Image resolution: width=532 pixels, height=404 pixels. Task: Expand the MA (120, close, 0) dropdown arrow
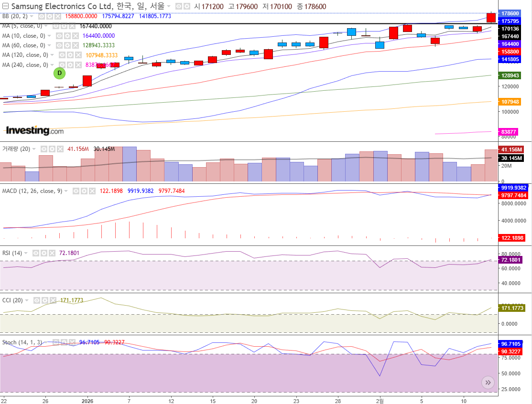(x=52, y=55)
